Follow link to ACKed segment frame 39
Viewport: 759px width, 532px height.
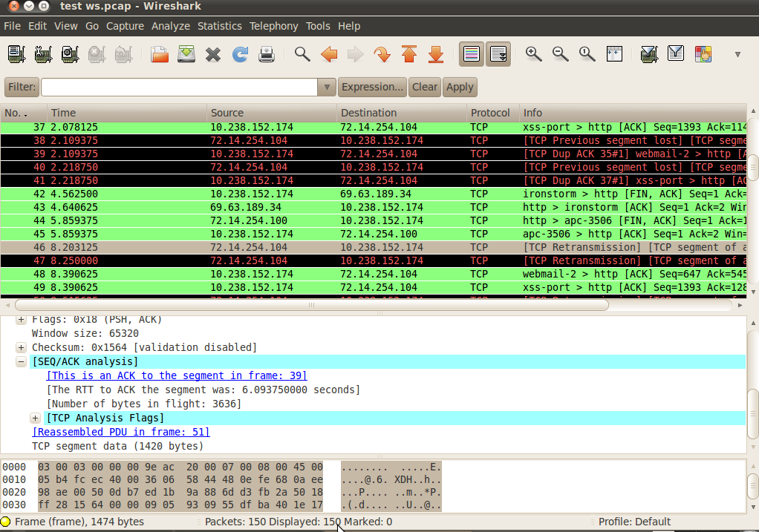pos(177,375)
